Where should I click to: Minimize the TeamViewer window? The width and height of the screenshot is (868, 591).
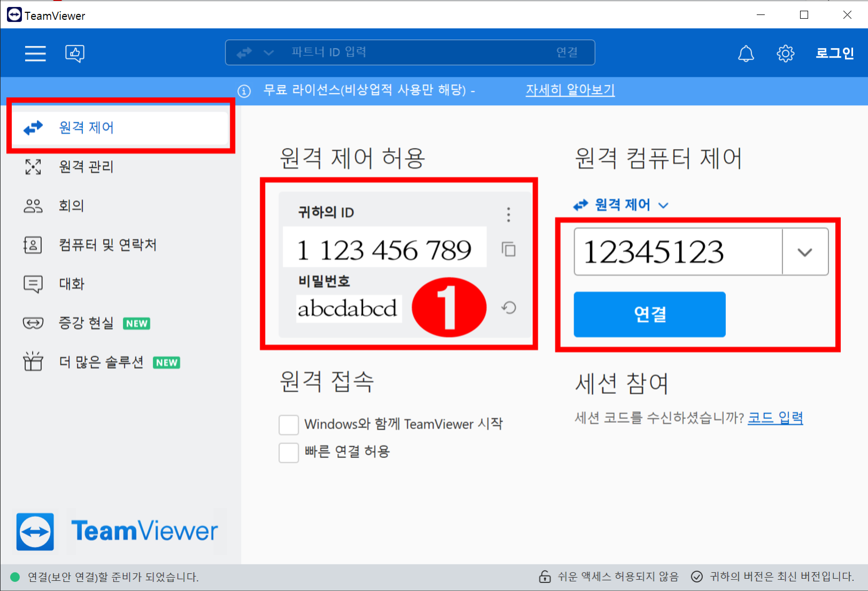click(761, 15)
